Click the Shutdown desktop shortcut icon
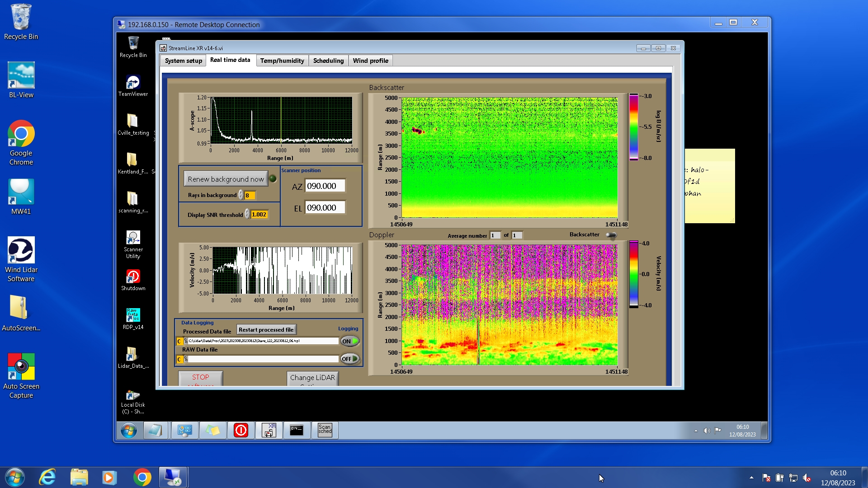Viewport: 868px width, 488px height. [133, 277]
